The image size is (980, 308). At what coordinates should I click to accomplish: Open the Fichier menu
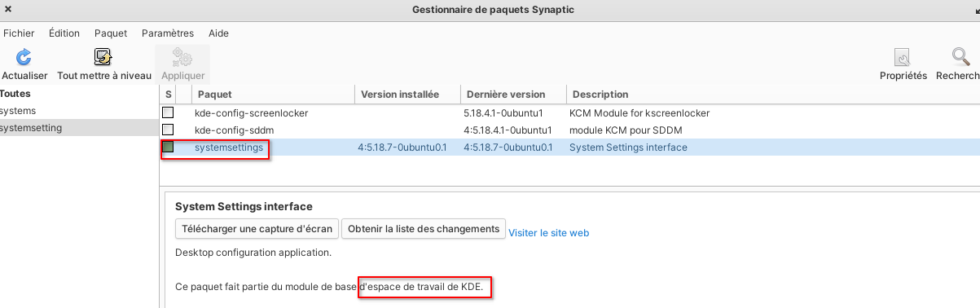point(19,33)
